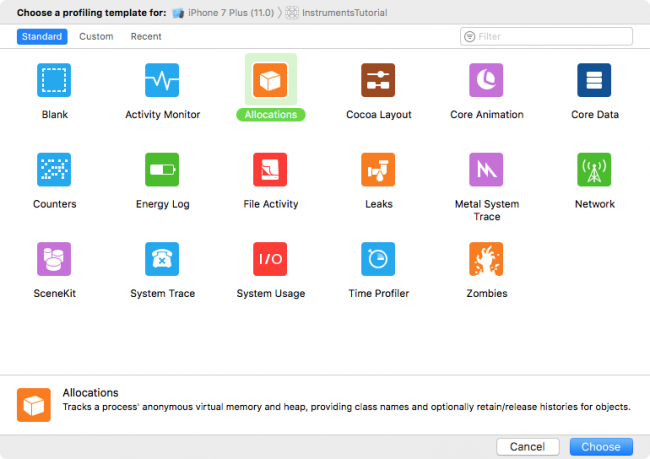Pick the File Activity template icon
This screenshot has width=650, height=459.
pyautogui.click(x=270, y=169)
